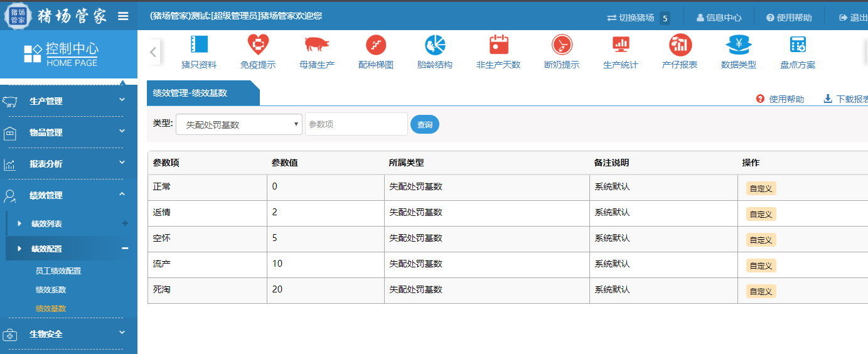Open the 类型 dropdown showing 失配处罚基数
The width and height of the screenshot is (868, 354).
tap(239, 124)
